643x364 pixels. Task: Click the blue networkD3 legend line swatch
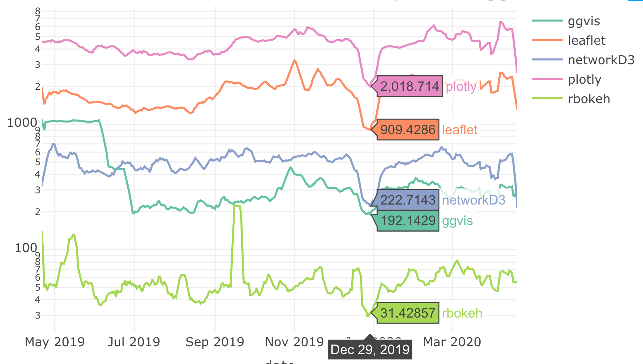click(x=547, y=60)
